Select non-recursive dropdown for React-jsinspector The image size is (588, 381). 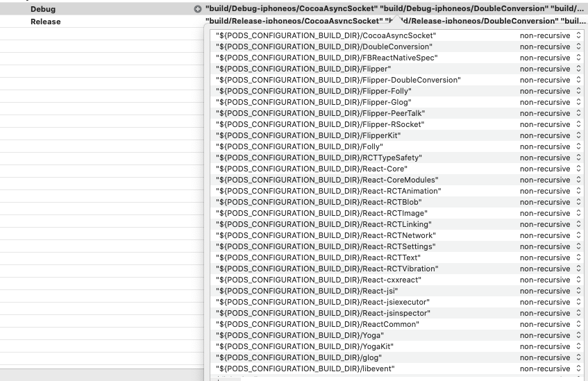point(550,313)
